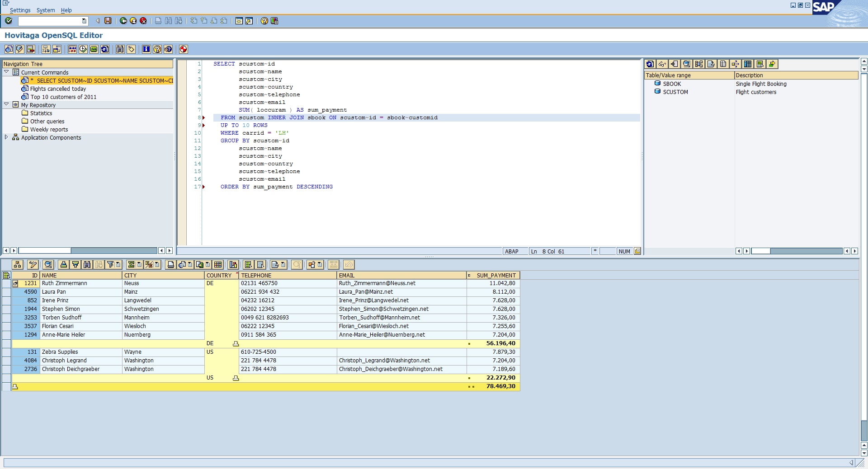Select the row marker for Laura Pan

[x=6, y=292]
